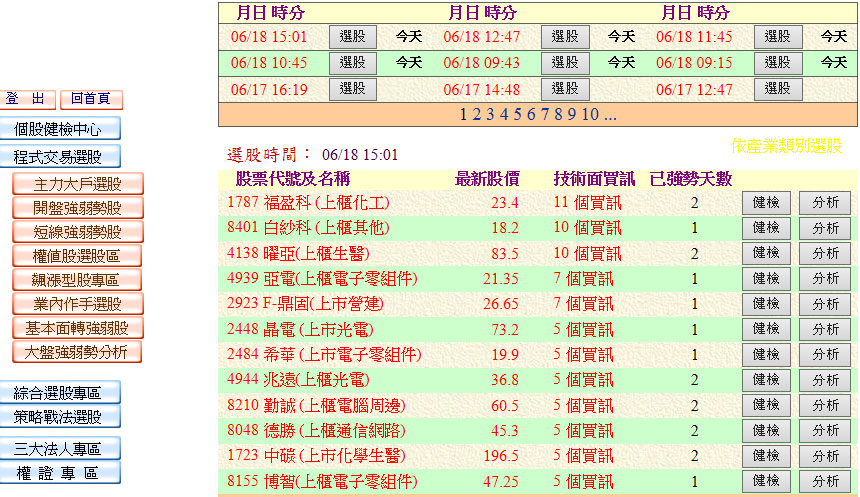Click 分析 for 2448 晶電
Viewport: 860px width, 497px height.
[825, 329]
